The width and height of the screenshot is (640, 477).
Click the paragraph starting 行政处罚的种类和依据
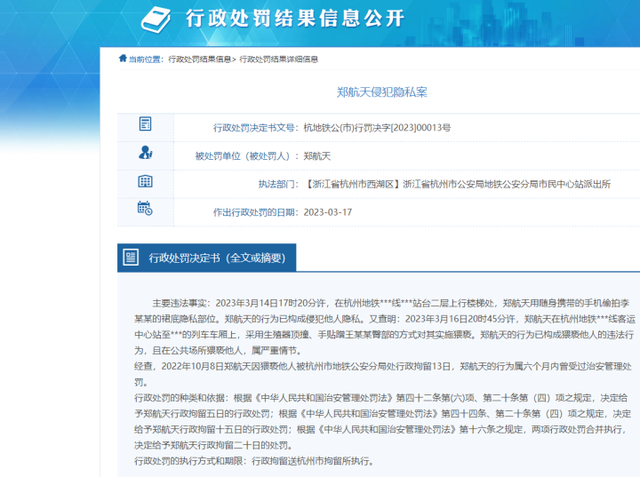click(383, 422)
